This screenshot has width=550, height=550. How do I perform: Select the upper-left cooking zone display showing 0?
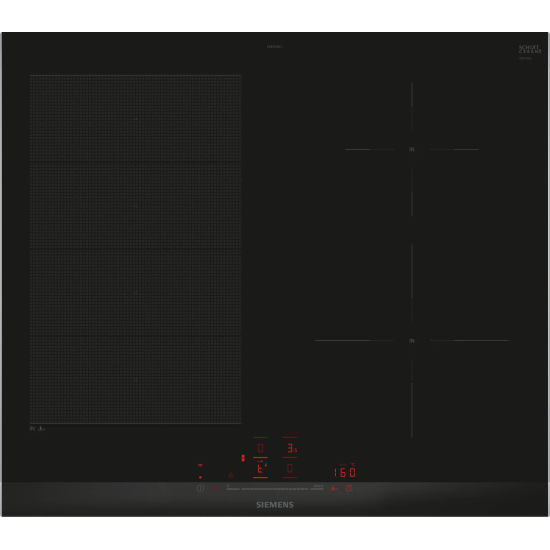[x=260, y=448]
